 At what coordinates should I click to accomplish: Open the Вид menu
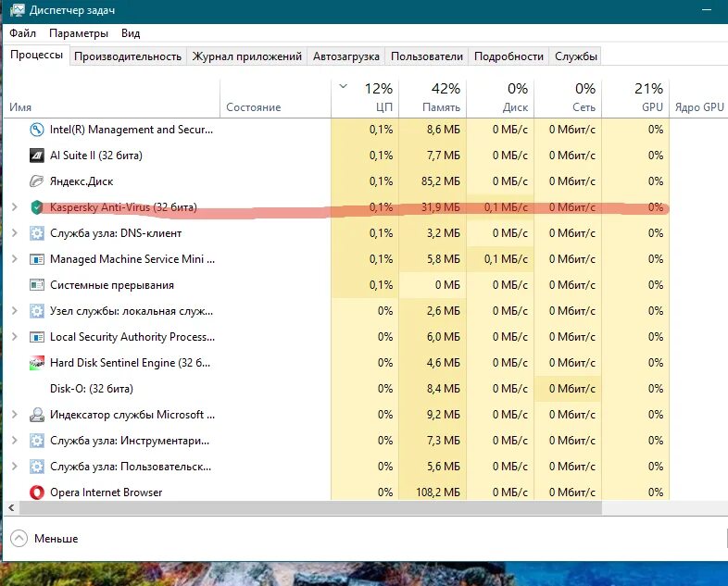pyautogui.click(x=131, y=33)
